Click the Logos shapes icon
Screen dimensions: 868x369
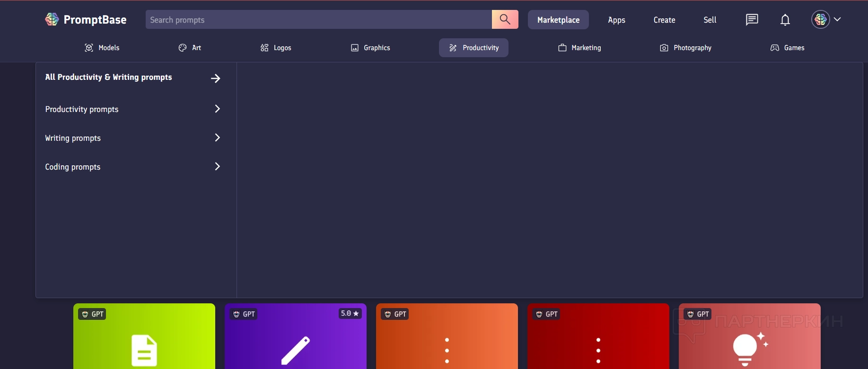(264, 48)
